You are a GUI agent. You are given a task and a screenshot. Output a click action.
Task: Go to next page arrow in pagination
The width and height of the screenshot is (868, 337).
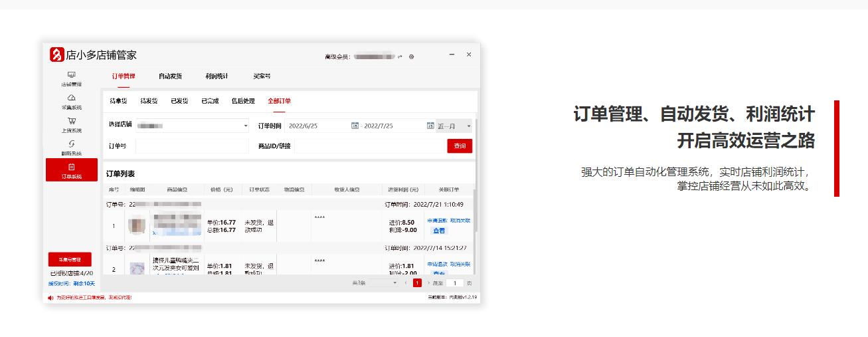[428, 282]
